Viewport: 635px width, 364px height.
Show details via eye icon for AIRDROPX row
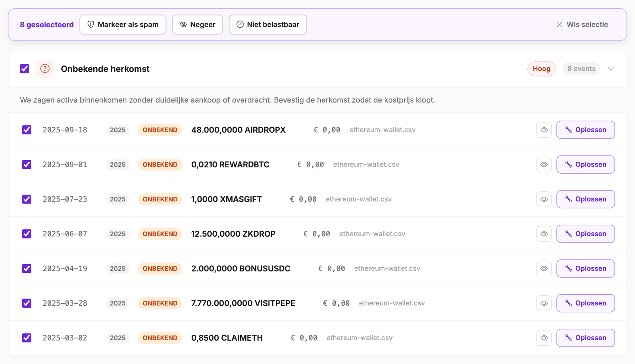[544, 130]
